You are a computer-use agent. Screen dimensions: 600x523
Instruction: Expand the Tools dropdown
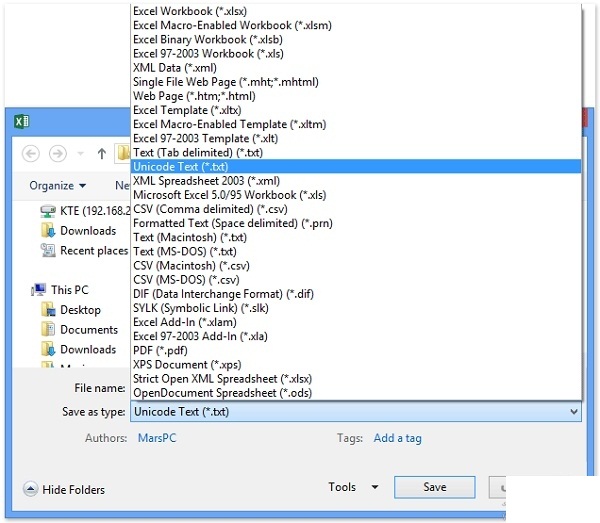(x=353, y=487)
